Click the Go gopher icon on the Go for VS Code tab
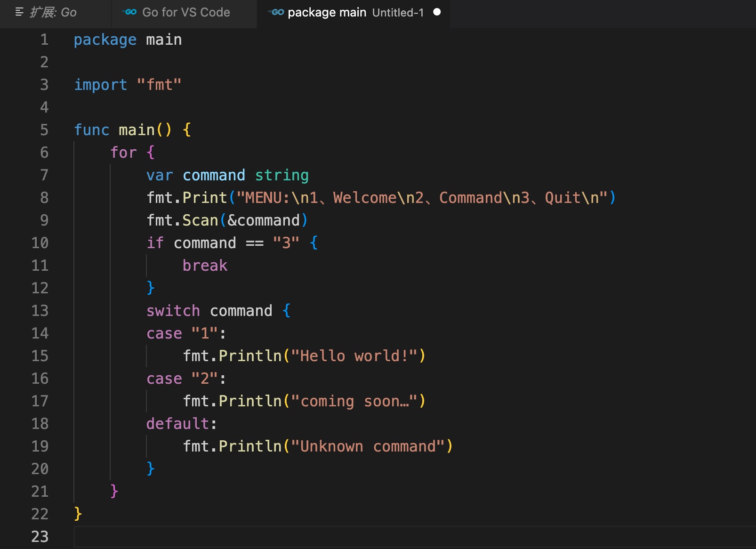This screenshot has width=756, height=549. (x=129, y=12)
